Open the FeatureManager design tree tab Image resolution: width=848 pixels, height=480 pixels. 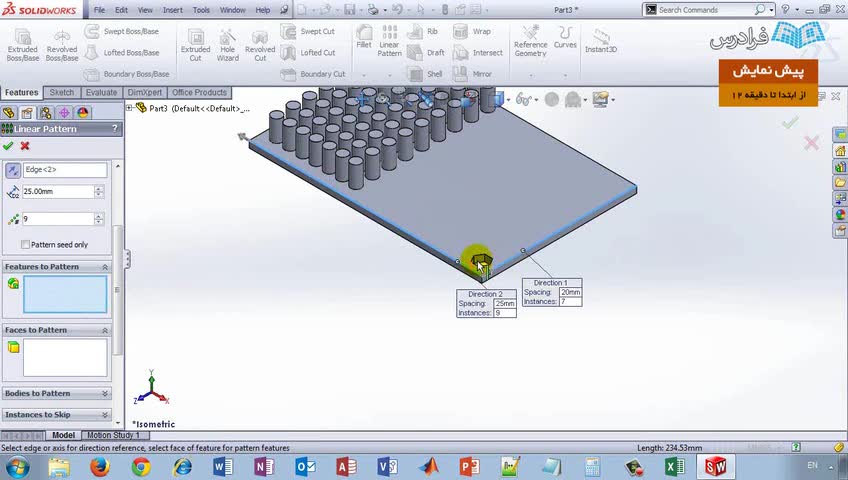(x=9, y=112)
